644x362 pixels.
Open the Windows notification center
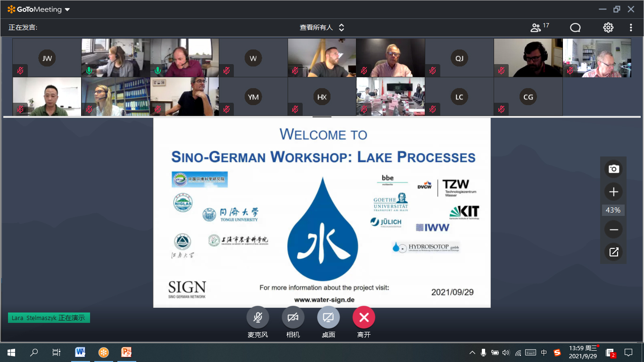[x=628, y=352]
